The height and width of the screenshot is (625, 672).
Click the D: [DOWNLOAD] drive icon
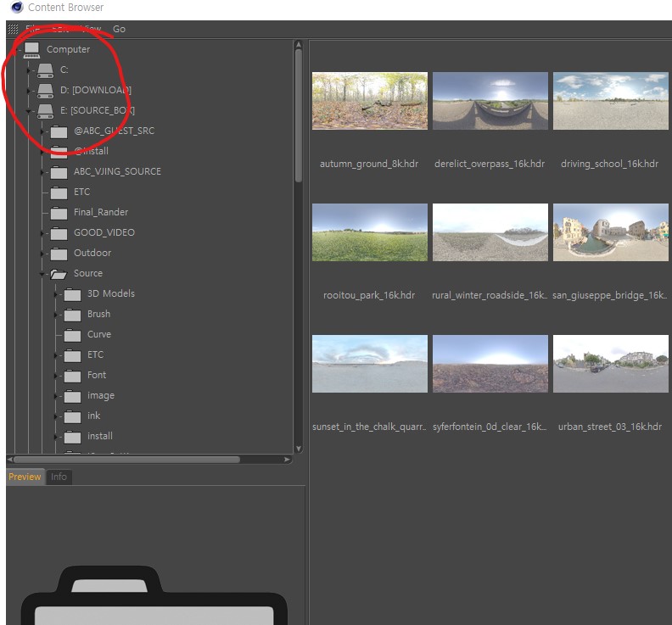(45, 91)
